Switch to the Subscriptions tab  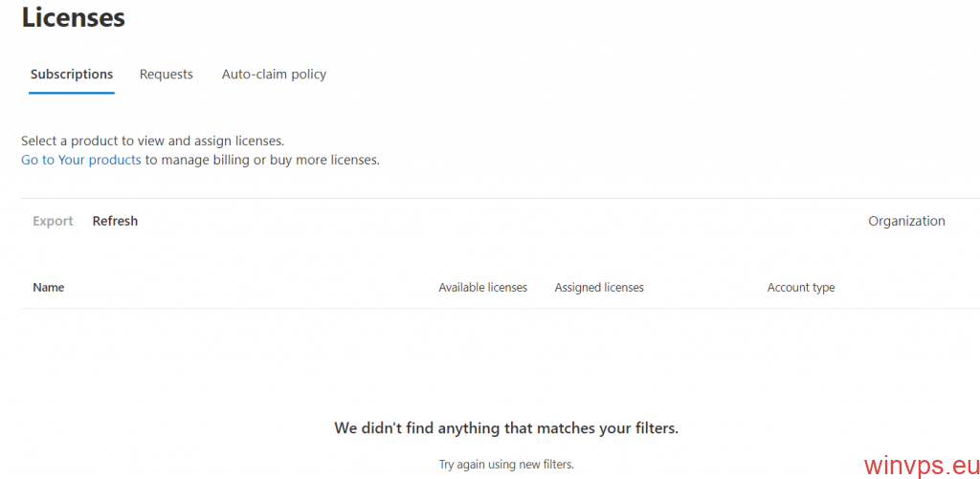tap(72, 75)
